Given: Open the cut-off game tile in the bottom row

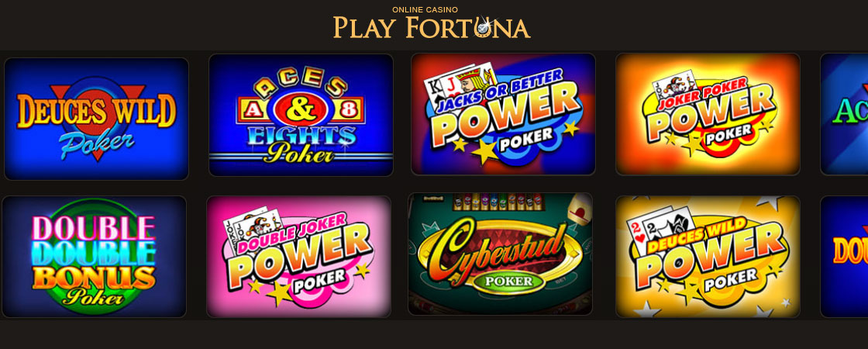Looking at the screenshot, I should click(844, 257).
